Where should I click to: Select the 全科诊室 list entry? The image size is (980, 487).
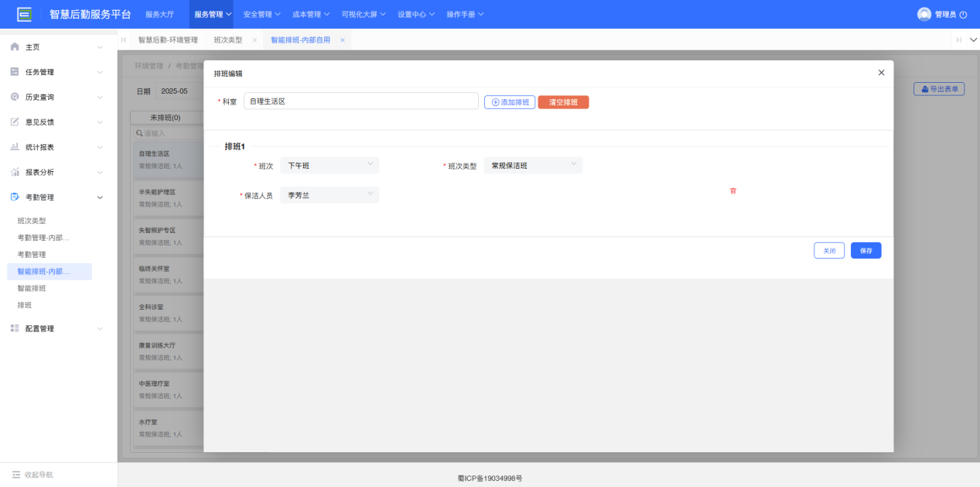point(168,313)
